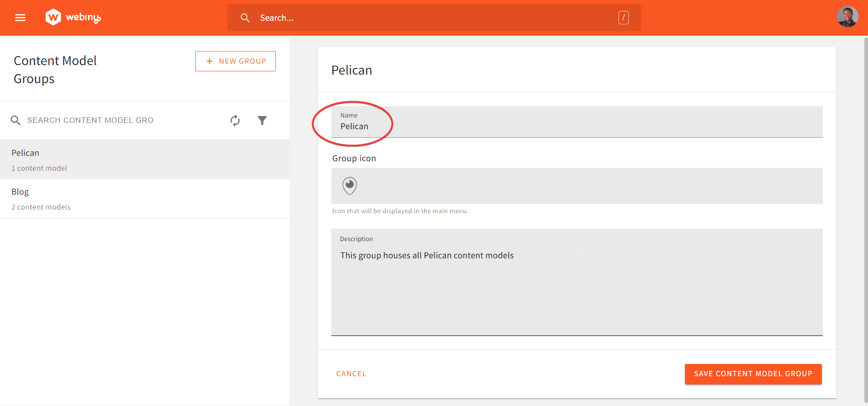Viewport: 868px width, 406px height.
Task: Click the plus icon in New Group
Action: coord(209,61)
